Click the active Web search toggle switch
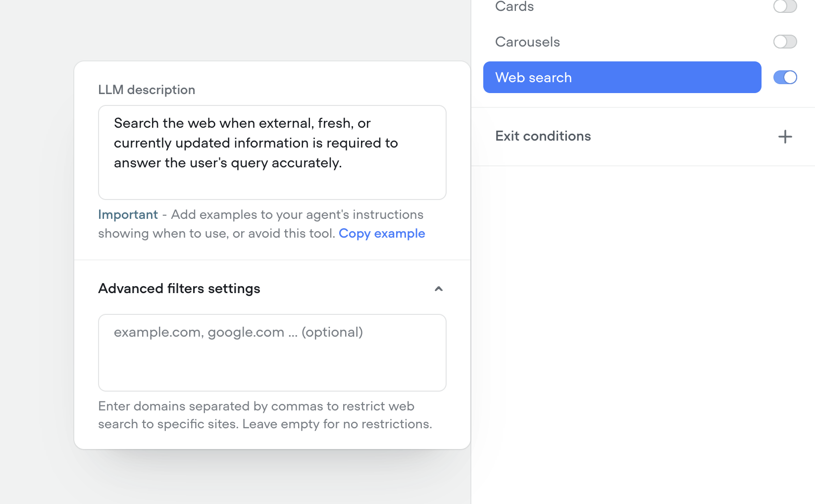The image size is (815, 504). click(785, 77)
